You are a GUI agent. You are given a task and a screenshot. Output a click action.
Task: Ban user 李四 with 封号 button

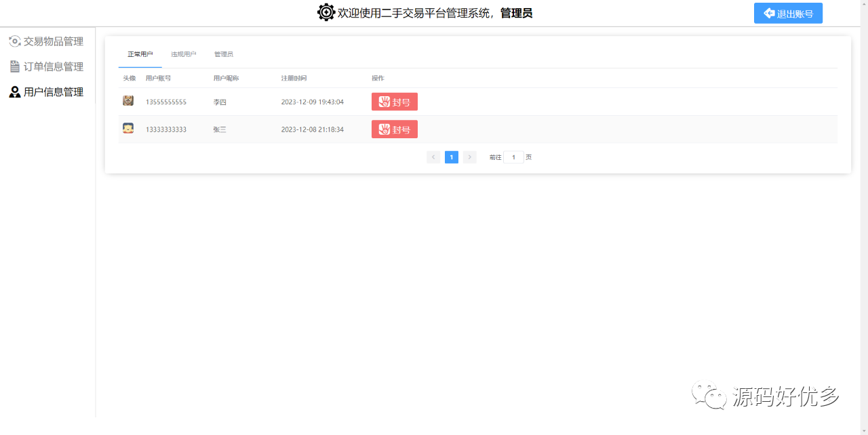pyautogui.click(x=395, y=102)
